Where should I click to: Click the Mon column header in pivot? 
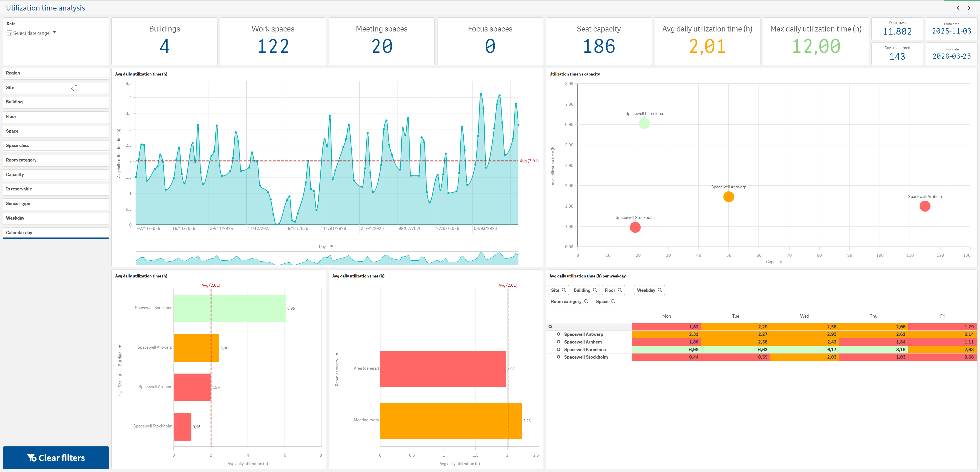[666, 316]
